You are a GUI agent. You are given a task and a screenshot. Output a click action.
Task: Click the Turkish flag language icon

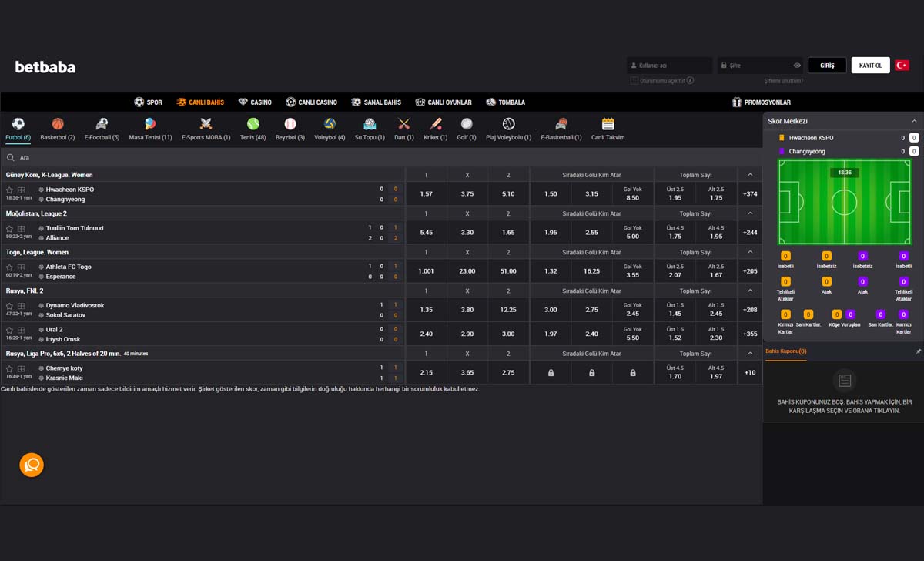pos(902,66)
